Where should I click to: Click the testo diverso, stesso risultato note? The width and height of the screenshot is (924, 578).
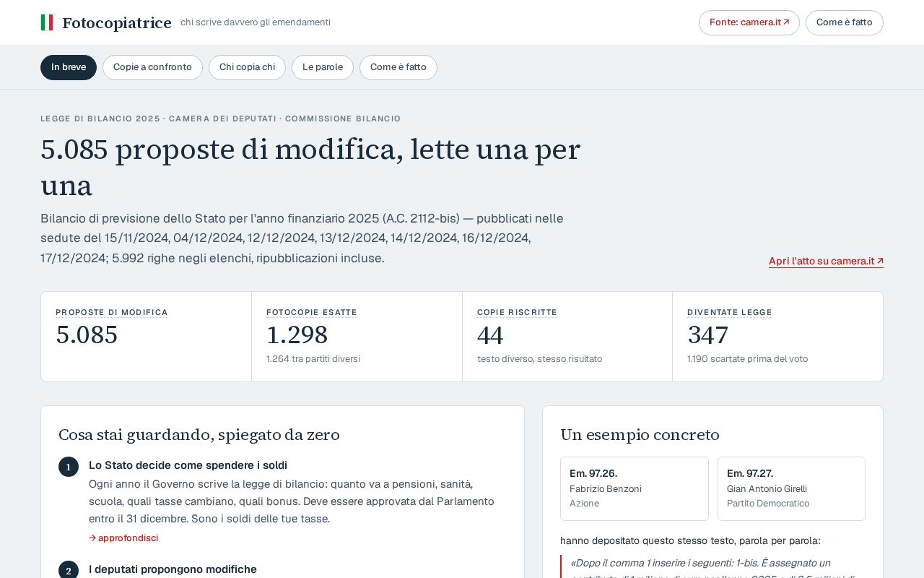539,358
